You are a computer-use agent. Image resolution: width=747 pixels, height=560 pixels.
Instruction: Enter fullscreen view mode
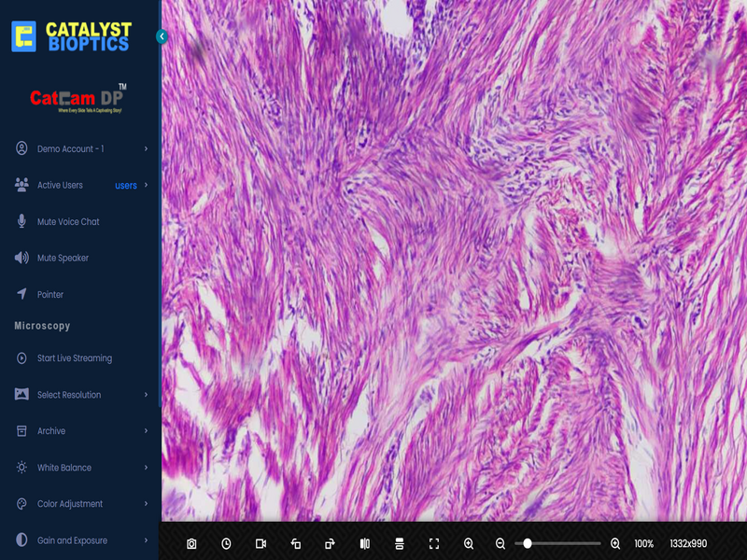(x=434, y=543)
